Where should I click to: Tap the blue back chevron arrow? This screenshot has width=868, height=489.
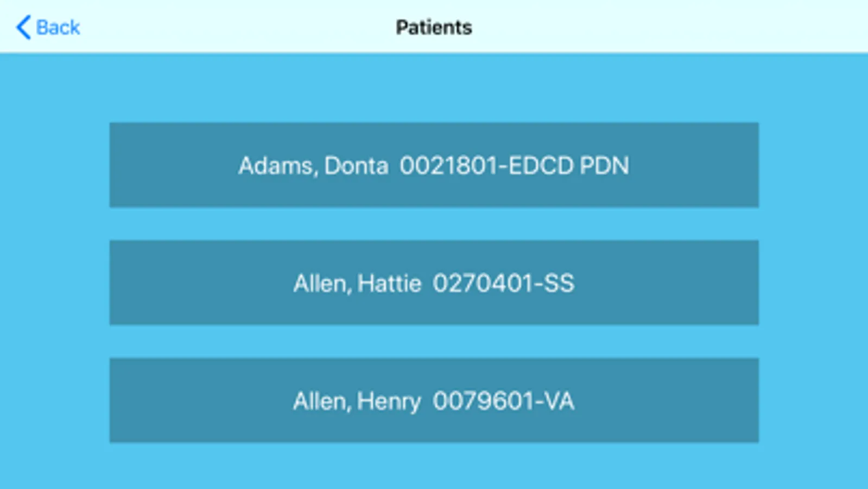23,27
